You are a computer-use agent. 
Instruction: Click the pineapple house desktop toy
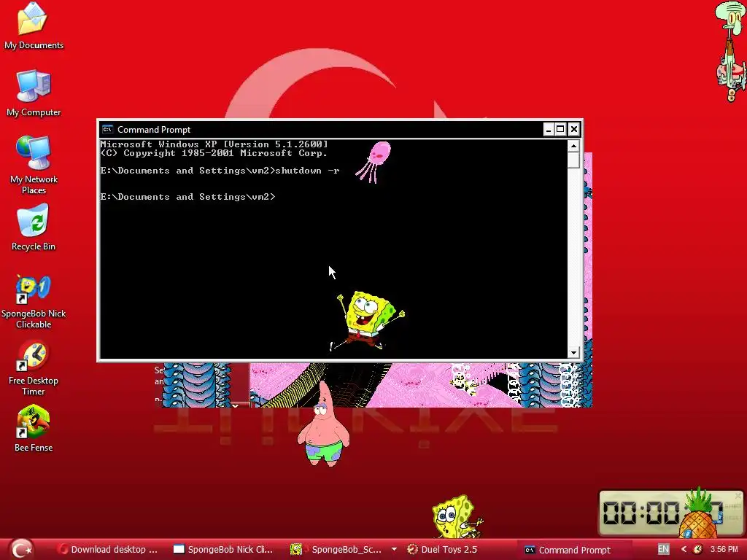coord(699,514)
